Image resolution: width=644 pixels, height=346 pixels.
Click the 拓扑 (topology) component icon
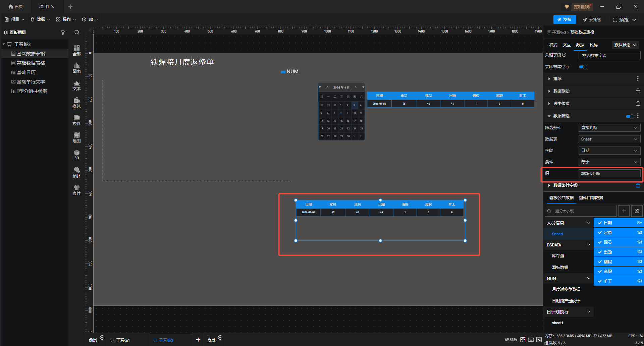[x=76, y=172]
